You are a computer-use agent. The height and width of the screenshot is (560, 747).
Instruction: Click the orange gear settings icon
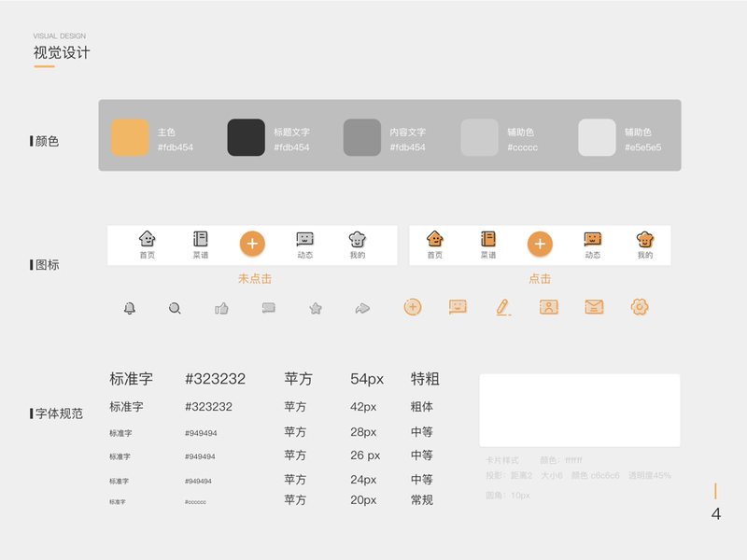[x=640, y=307]
